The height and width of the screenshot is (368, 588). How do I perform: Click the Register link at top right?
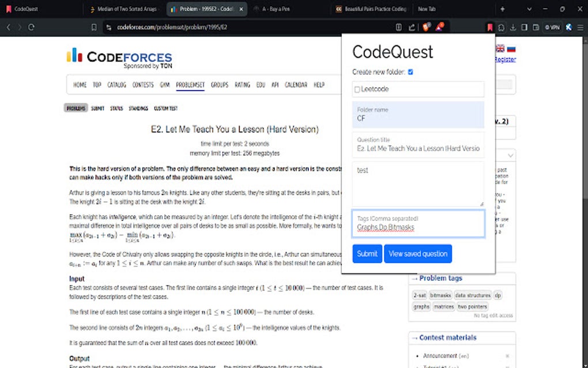(506, 58)
